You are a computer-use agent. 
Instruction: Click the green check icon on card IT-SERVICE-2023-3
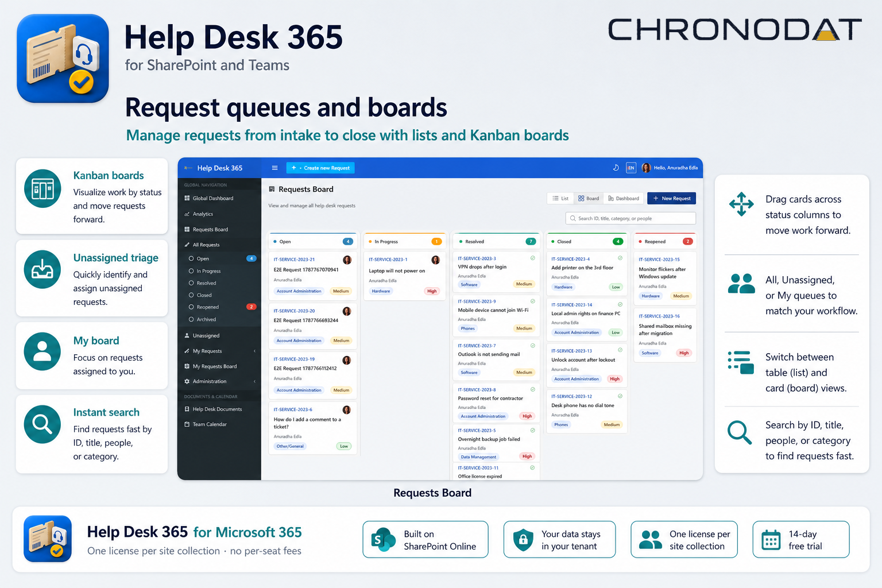(x=533, y=258)
